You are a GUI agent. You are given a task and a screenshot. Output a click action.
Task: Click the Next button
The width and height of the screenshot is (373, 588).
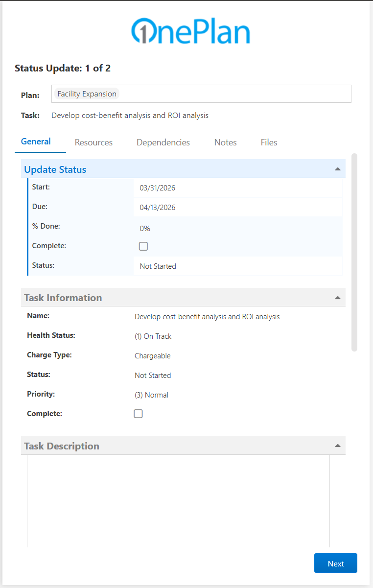click(336, 563)
